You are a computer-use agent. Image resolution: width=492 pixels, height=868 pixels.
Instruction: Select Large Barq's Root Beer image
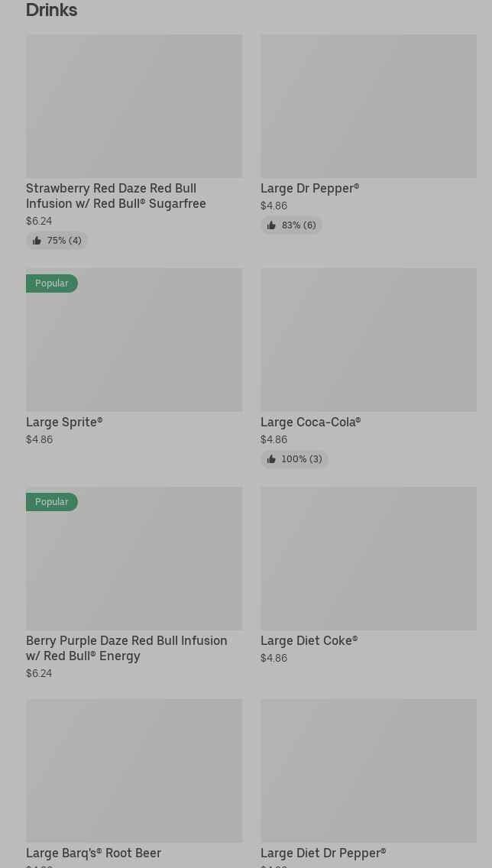point(134,770)
